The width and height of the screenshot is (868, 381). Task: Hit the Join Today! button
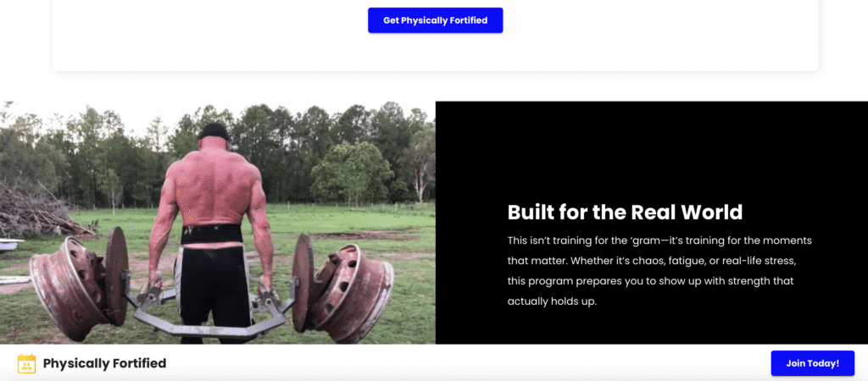point(812,363)
